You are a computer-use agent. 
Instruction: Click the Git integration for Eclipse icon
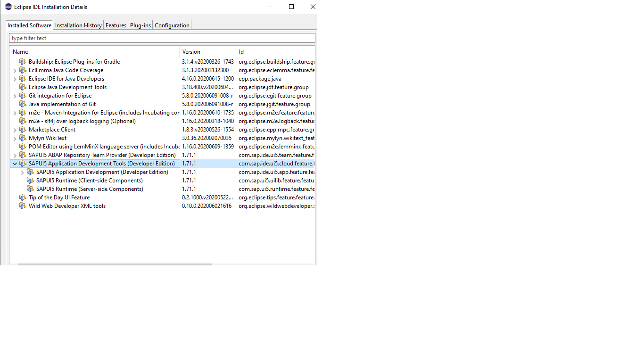click(23, 96)
